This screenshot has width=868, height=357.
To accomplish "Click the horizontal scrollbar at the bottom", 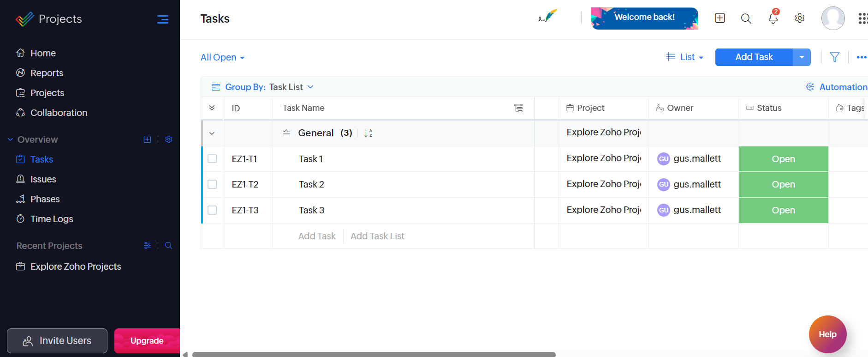I will 374,354.
